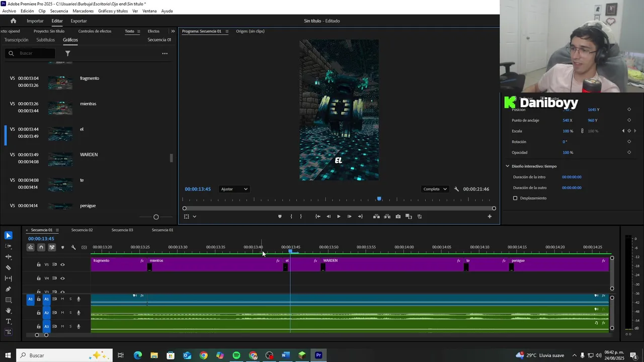Toggle Escala animation keyframe diamond
644x362 pixels.
point(629,131)
